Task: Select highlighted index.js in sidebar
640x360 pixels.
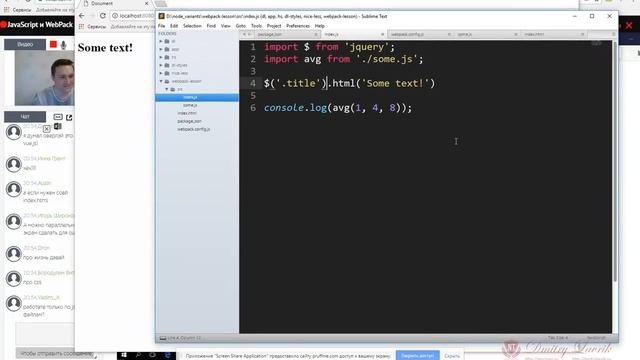Action: pyautogui.click(x=197, y=97)
